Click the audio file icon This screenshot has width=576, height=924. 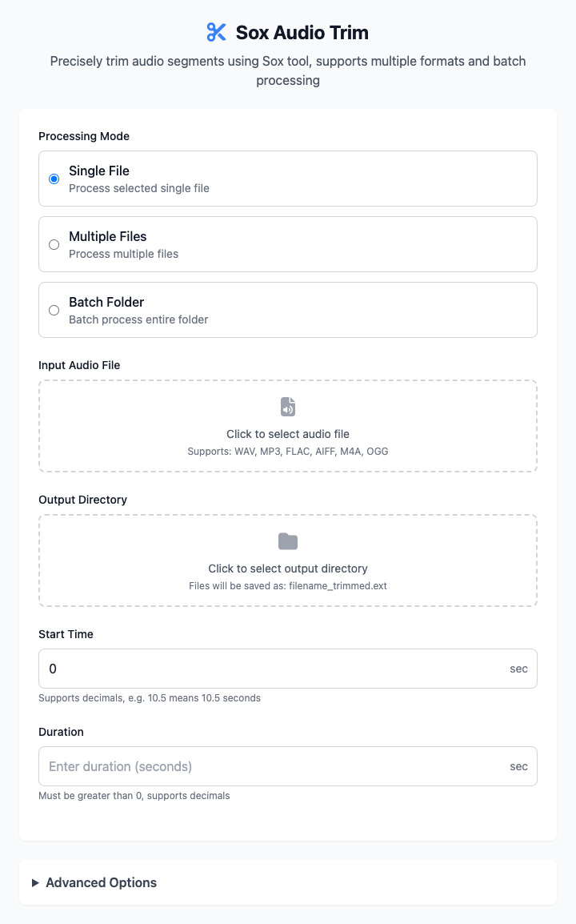pos(288,407)
